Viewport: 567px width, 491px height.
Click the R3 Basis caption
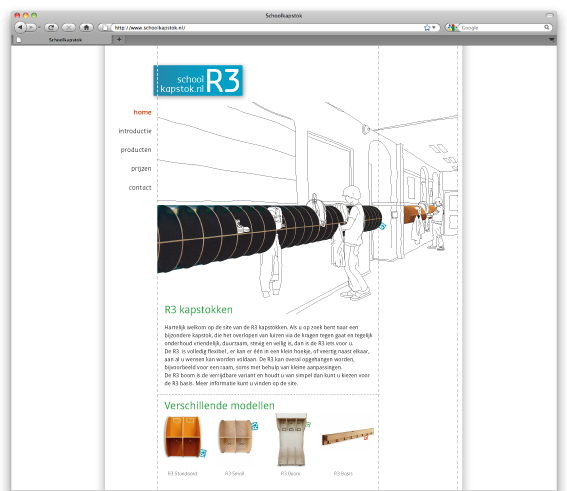343,473
